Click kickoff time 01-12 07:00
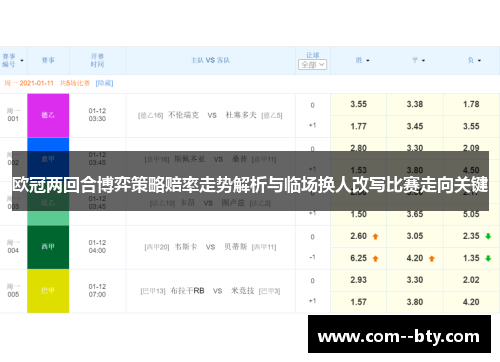Screen dimensions: 500x362 (97, 291)
